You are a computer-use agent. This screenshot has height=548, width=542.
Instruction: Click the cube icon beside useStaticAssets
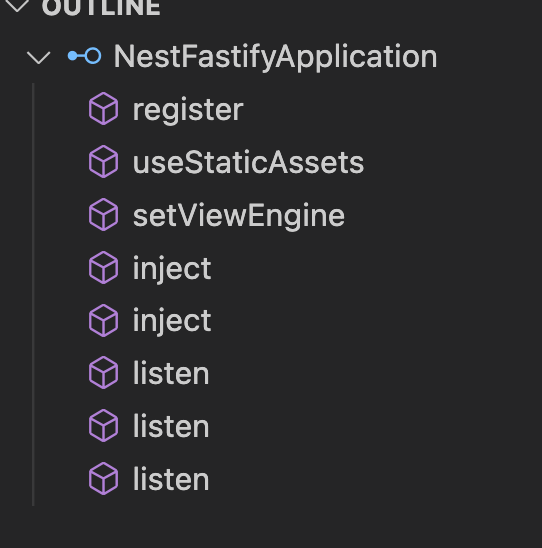pos(103,162)
